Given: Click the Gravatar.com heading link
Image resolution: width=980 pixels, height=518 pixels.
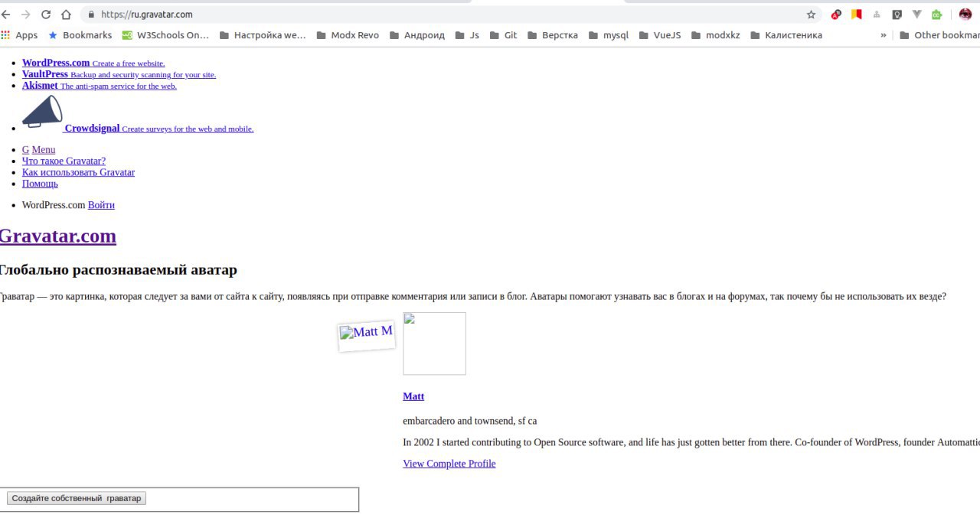Looking at the screenshot, I should click(57, 236).
